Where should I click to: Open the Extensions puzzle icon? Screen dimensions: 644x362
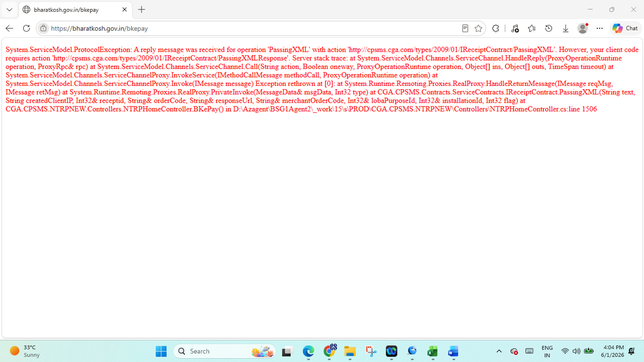click(x=496, y=28)
